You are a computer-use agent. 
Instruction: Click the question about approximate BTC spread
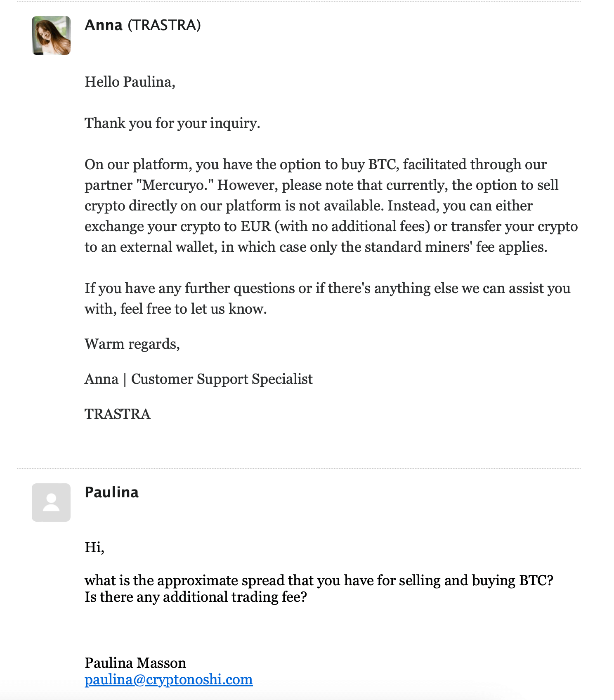[319, 581]
